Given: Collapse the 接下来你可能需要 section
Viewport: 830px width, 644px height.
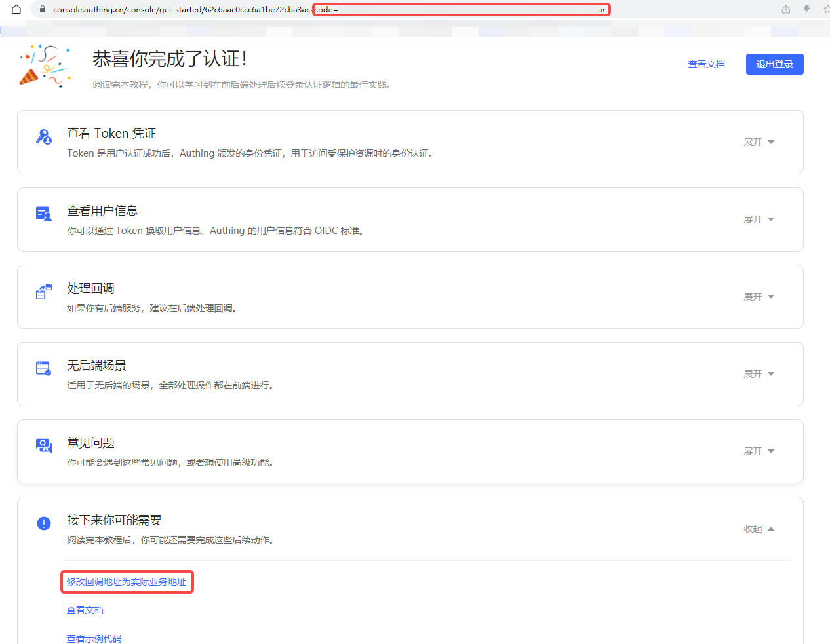Looking at the screenshot, I should click(x=759, y=529).
